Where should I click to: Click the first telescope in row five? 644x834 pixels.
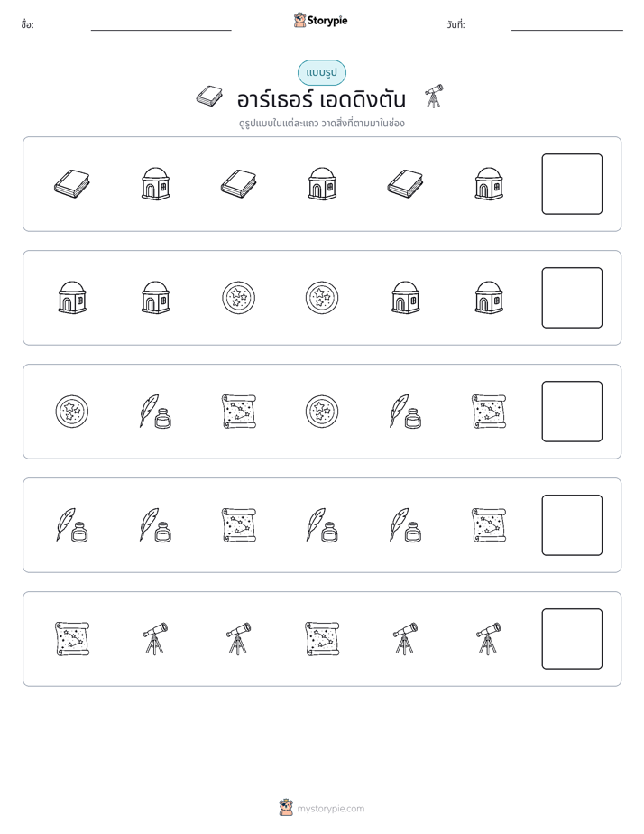(x=155, y=639)
